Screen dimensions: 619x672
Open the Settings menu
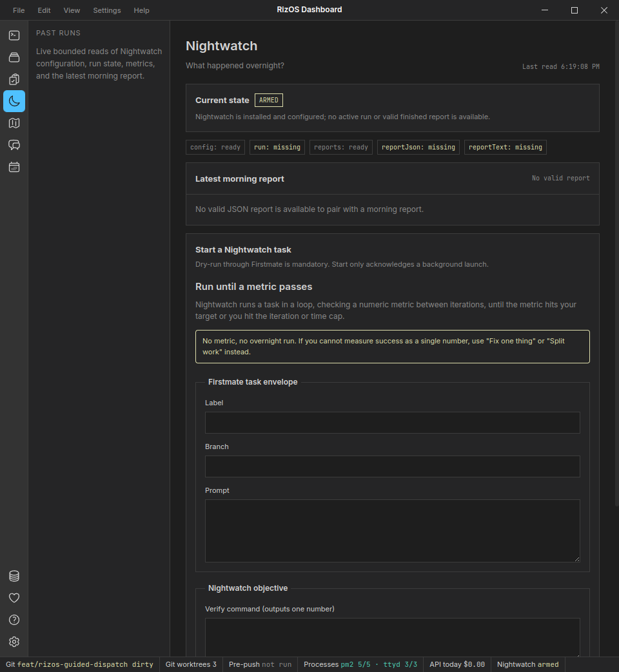(x=107, y=10)
